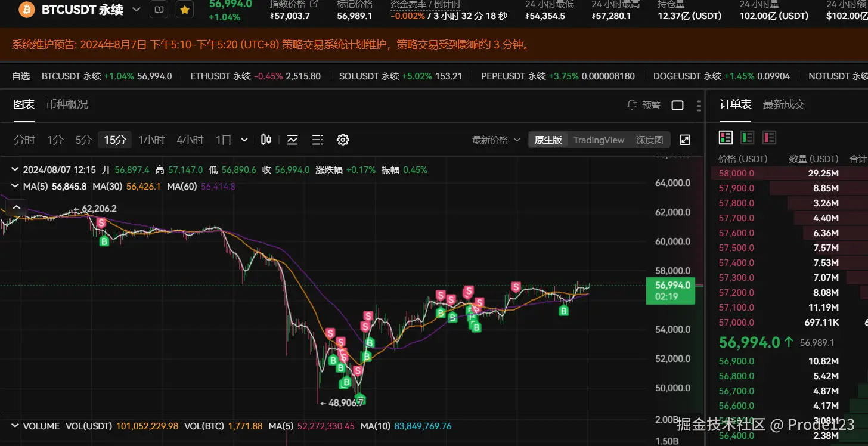Open chart settings gear icon

pyautogui.click(x=343, y=140)
